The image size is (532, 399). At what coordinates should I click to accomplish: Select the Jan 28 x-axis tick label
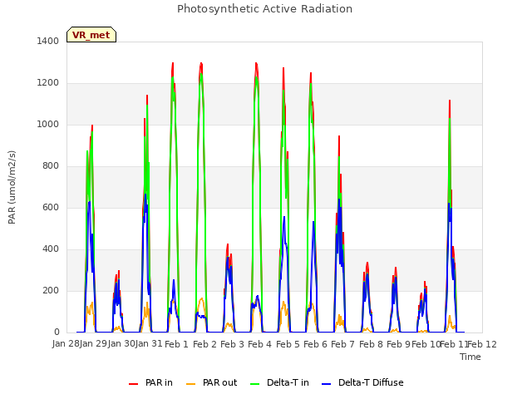click(66, 344)
